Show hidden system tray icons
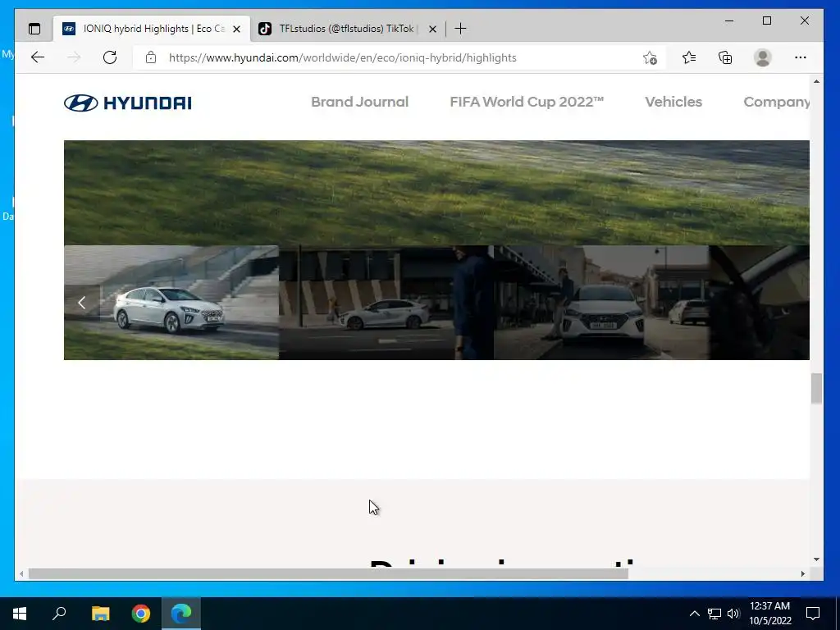 [x=694, y=614]
